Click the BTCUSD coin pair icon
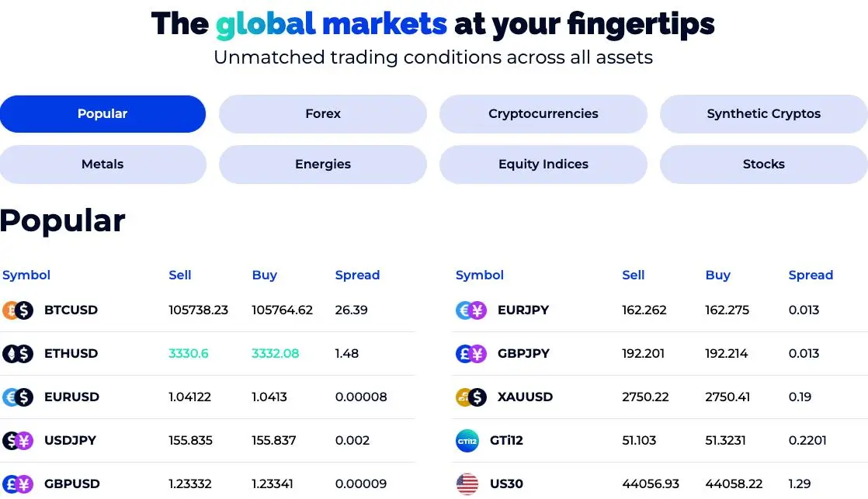This screenshot has width=868, height=499. coord(18,310)
